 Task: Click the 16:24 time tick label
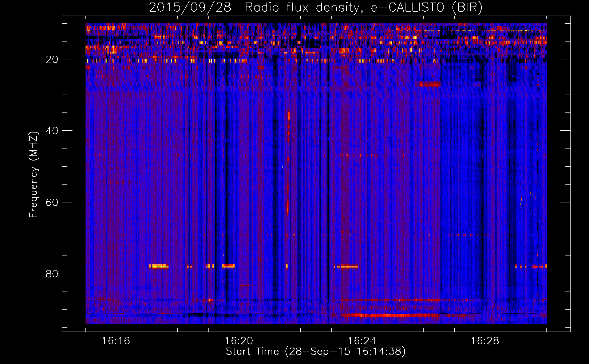pos(362,341)
